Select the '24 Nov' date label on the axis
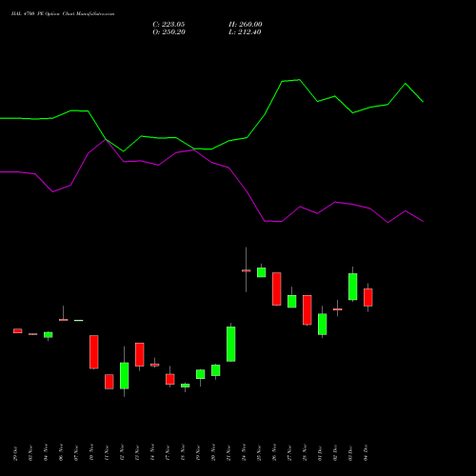 point(244,453)
